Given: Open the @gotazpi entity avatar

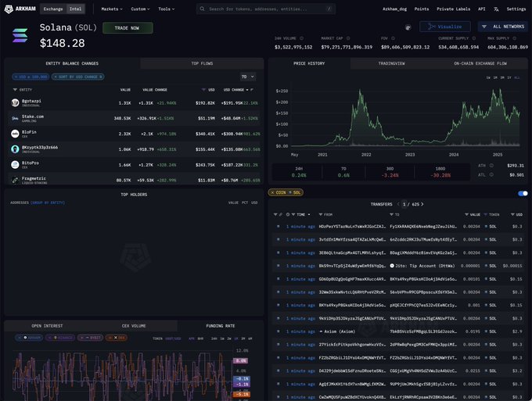Looking at the screenshot, I should tap(15, 102).
